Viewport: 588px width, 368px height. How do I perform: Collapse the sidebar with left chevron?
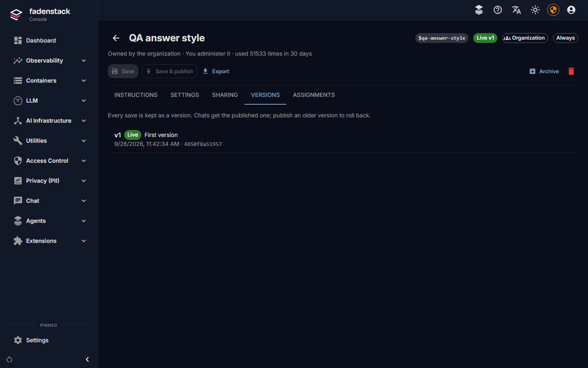(87, 359)
